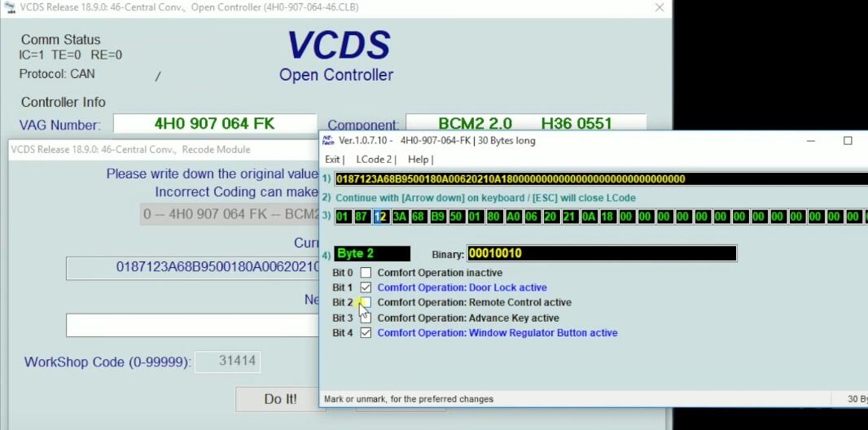Click the Recode Module window title bar
Image resolution: width=868 pixels, height=430 pixels.
[x=164, y=149]
